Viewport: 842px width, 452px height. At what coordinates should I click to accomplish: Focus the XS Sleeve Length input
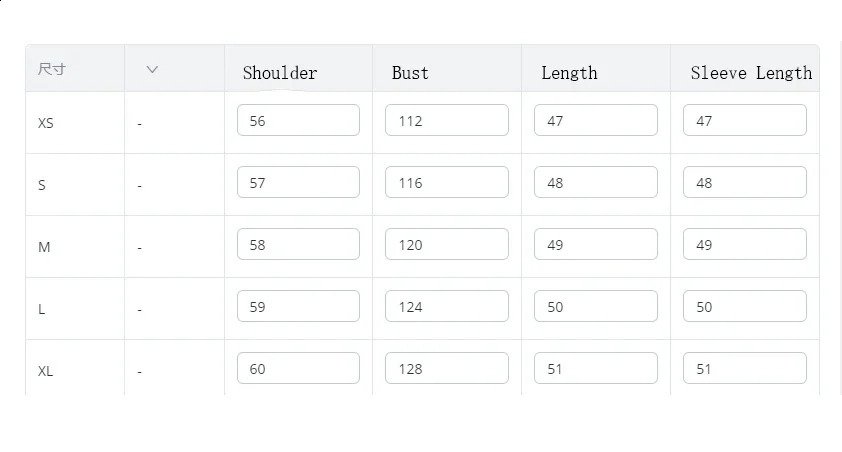tap(744, 120)
